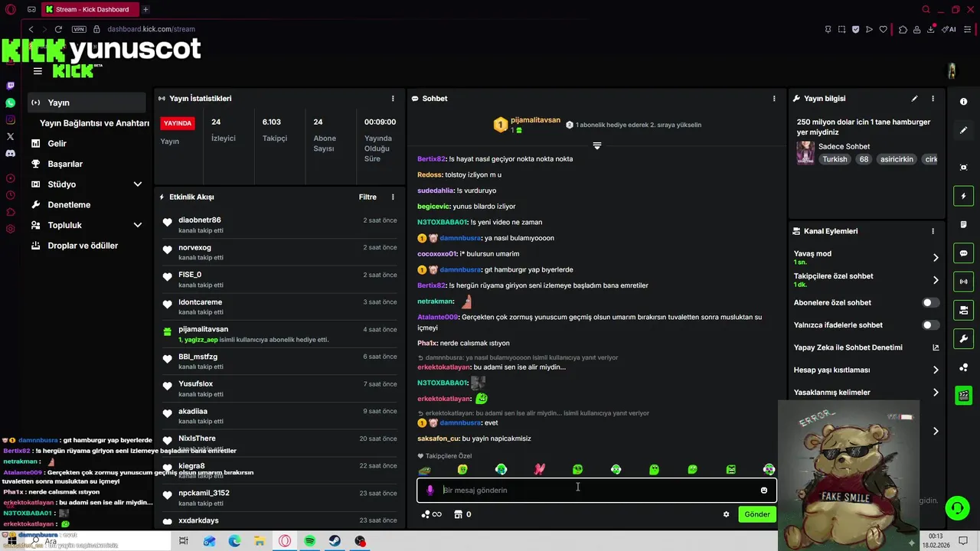Open Instagram in the Opera sidebar
The image size is (980, 551).
(11, 119)
